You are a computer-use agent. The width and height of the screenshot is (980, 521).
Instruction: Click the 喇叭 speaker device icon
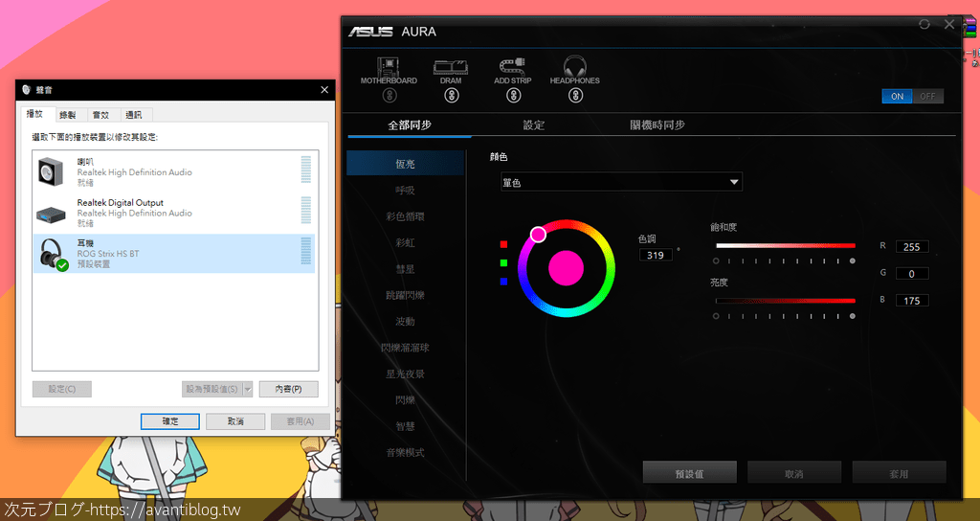[x=51, y=171]
